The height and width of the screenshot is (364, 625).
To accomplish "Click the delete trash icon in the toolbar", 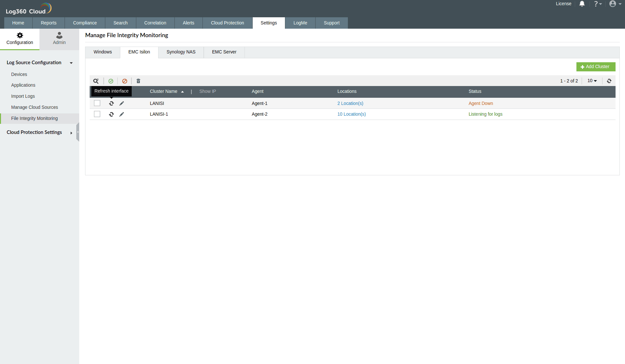I will (x=138, y=81).
